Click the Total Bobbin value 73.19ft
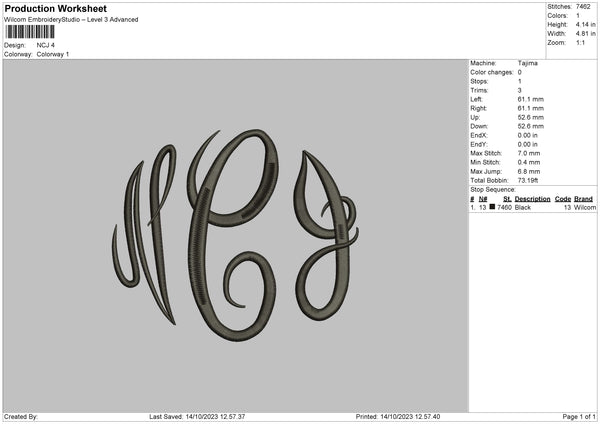Screen dimensions: 600x424 coord(528,181)
